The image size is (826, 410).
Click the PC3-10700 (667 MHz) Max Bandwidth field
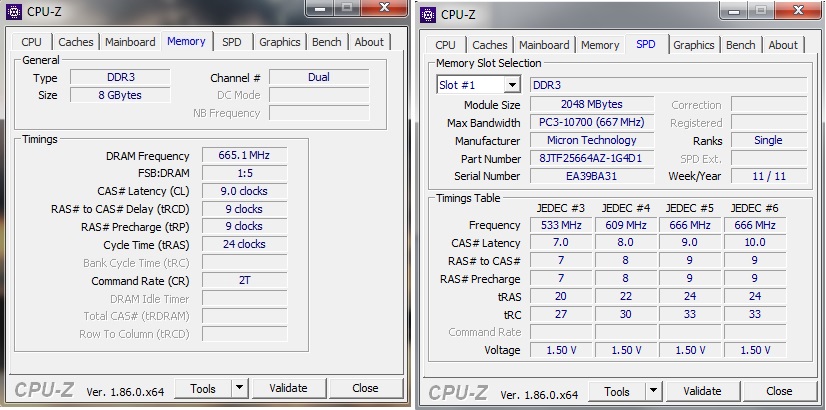tap(592, 123)
